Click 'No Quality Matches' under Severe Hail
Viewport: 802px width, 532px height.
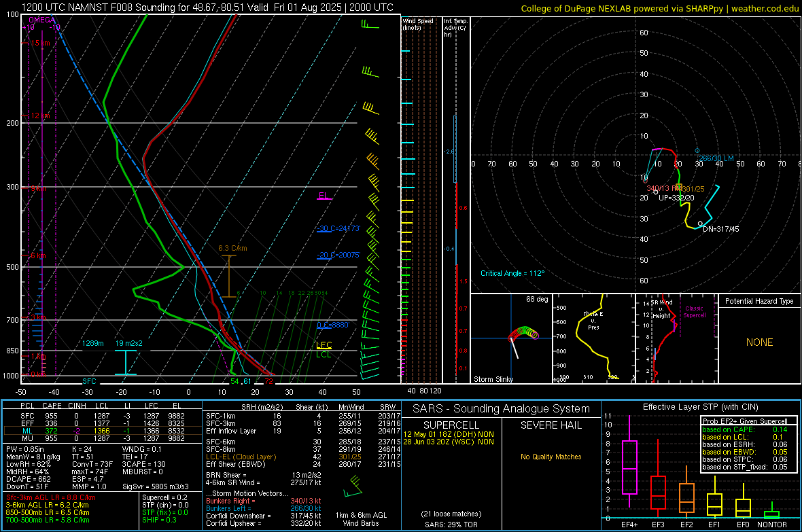pos(551,457)
